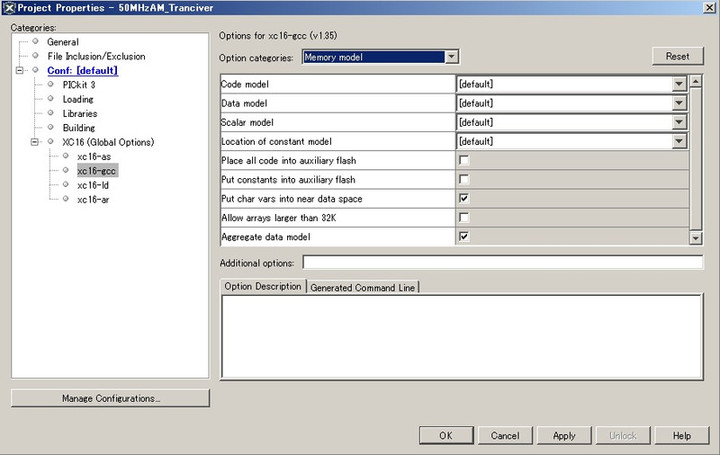Click Manage Configurations button
Image resolution: width=720 pixels, height=455 pixels.
tap(110, 398)
